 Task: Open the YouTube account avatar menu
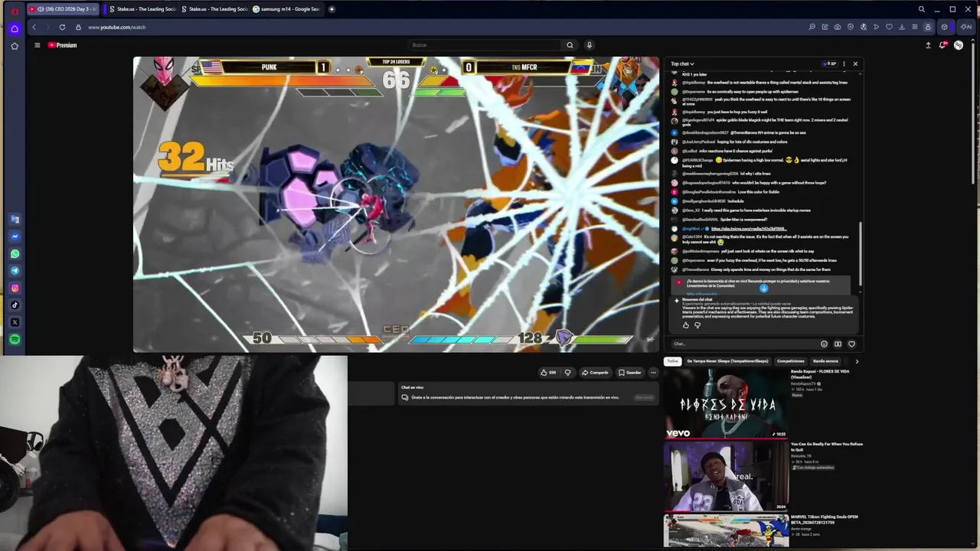tap(959, 45)
